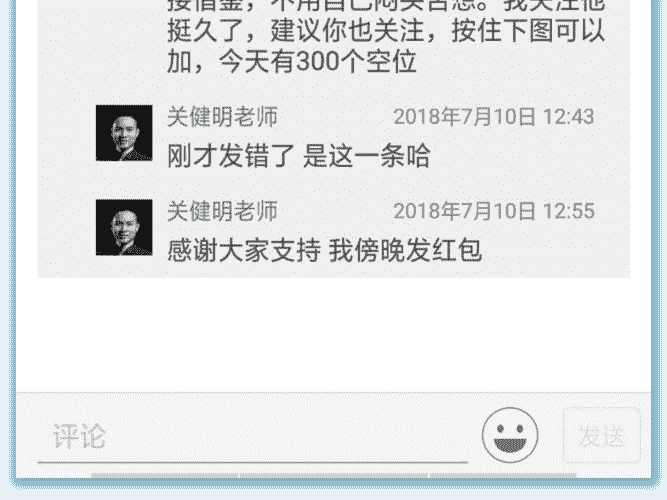Click middle segment of bottom gray bar
Image resolution: width=667 pixels, height=500 pixels.
point(334,475)
